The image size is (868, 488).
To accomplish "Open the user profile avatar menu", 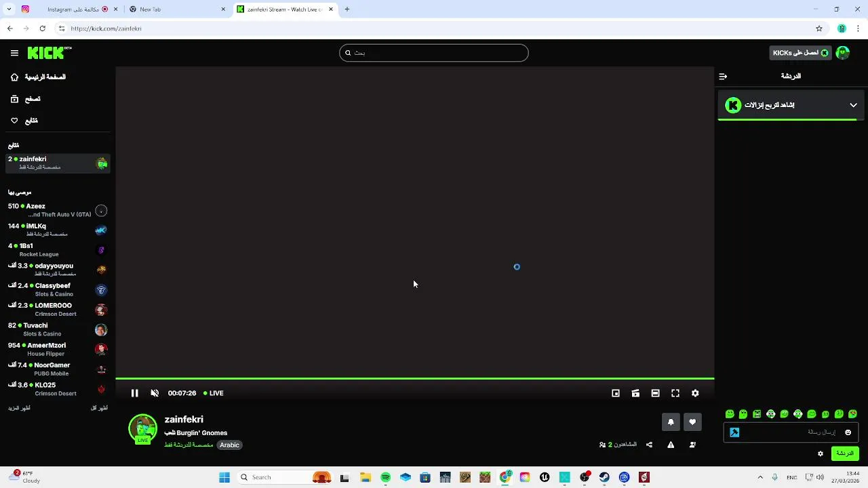I will point(843,53).
